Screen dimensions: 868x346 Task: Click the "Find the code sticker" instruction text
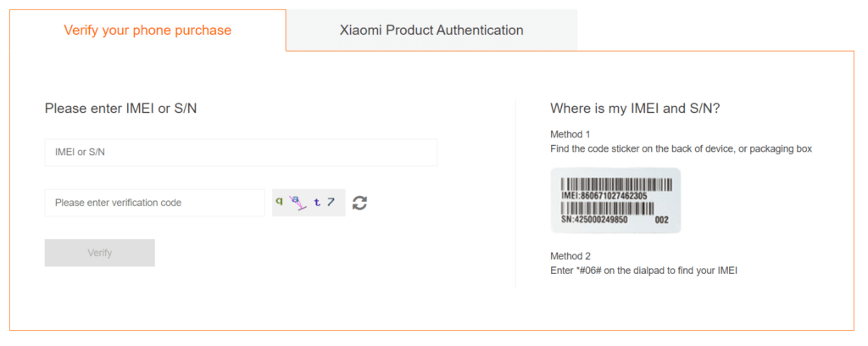[681, 148]
